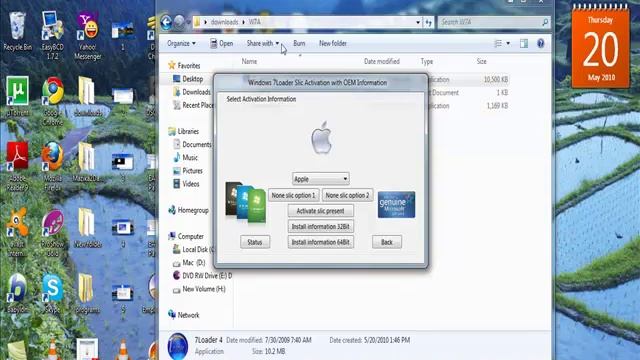Open Google Chrome desktop shortcut
640x360 pixels.
tap(53, 100)
